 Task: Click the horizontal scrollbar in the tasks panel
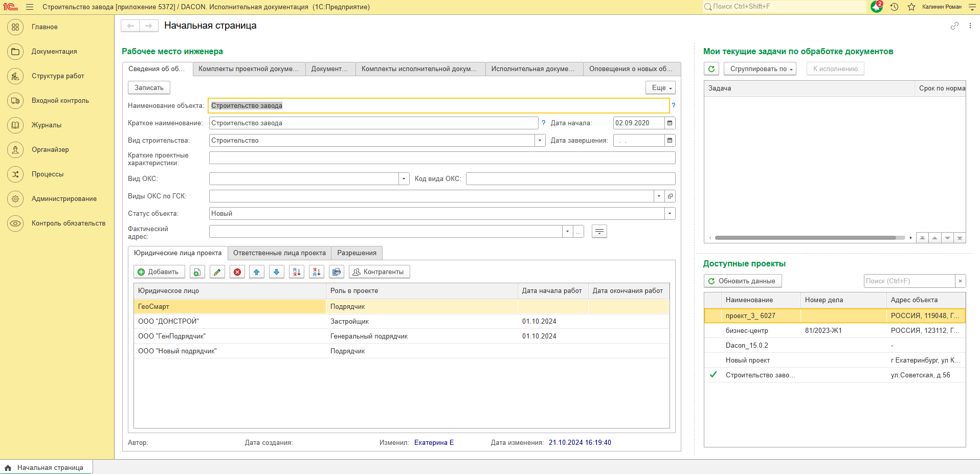(x=805, y=238)
